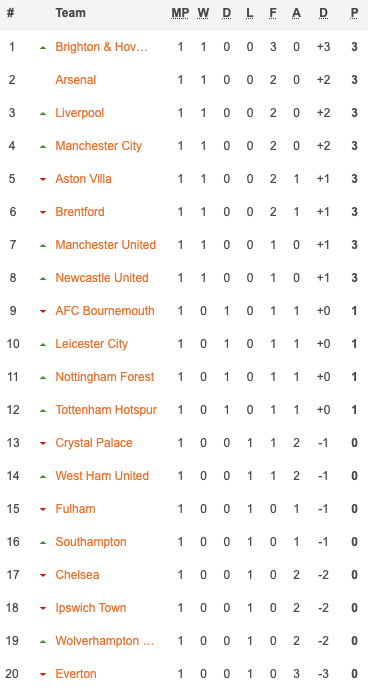368x690 pixels.
Task: Open the Liverpool team link
Action: click(80, 113)
